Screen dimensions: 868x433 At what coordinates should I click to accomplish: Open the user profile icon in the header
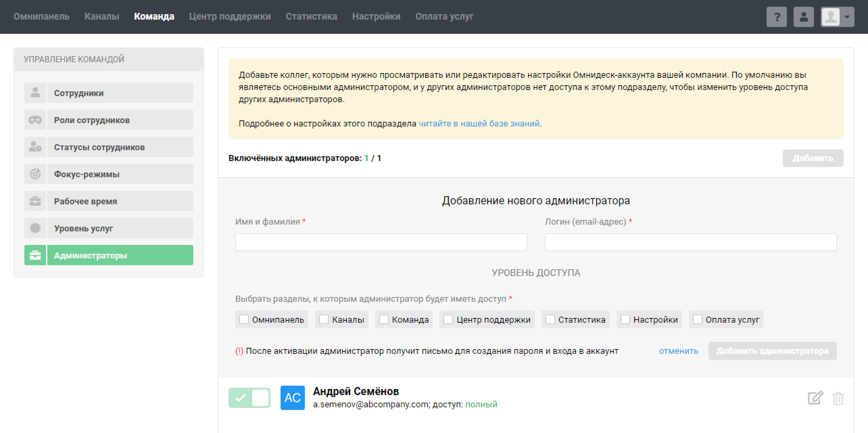pyautogui.click(x=803, y=17)
